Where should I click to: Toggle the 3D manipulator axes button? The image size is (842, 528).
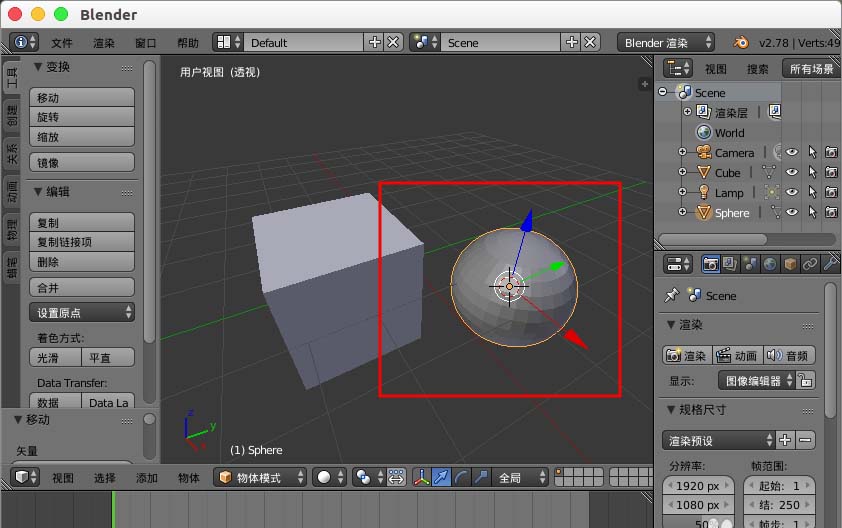point(422,477)
